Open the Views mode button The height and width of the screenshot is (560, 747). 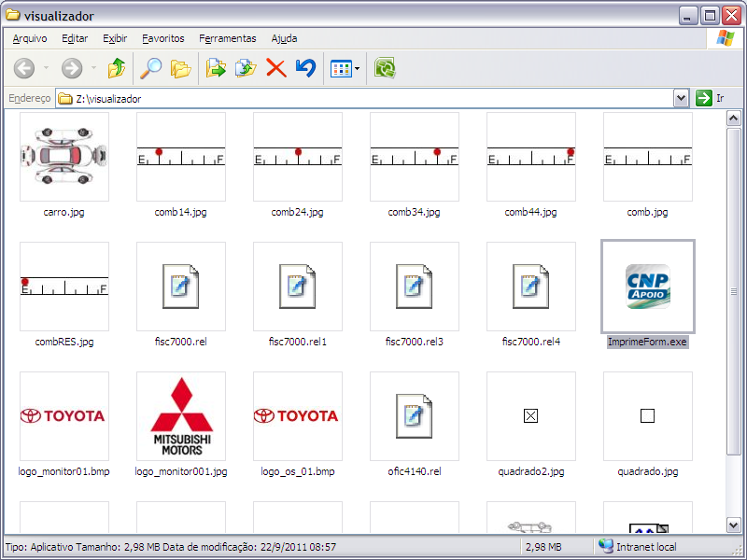coord(341,68)
